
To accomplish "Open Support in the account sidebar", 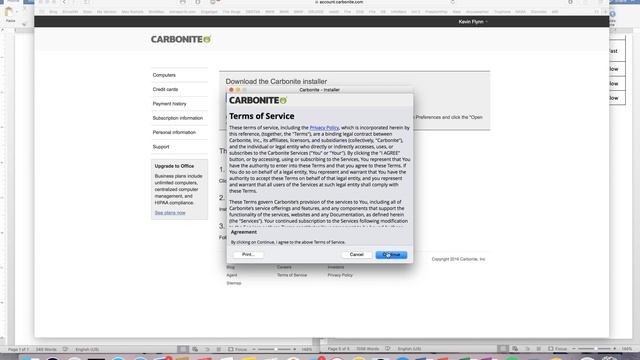I will (161, 147).
